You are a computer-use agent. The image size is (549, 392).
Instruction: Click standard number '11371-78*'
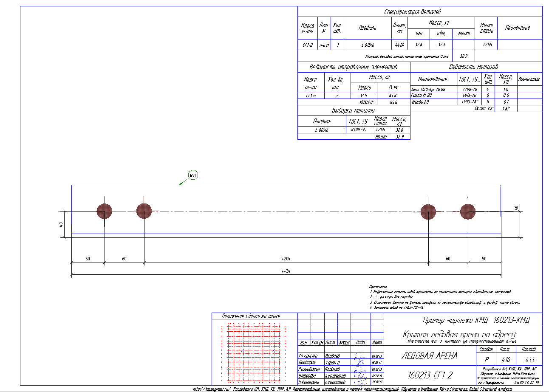(x=470, y=102)
